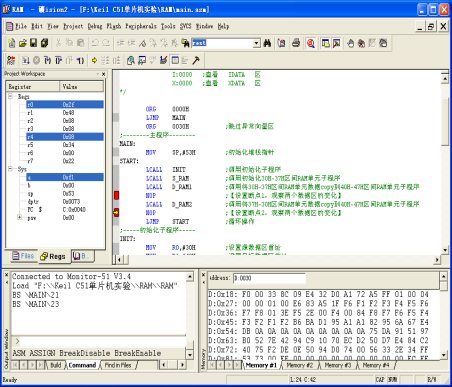452x387 pixels.
Task: Expand the psw register node
Action: (20, 217)
